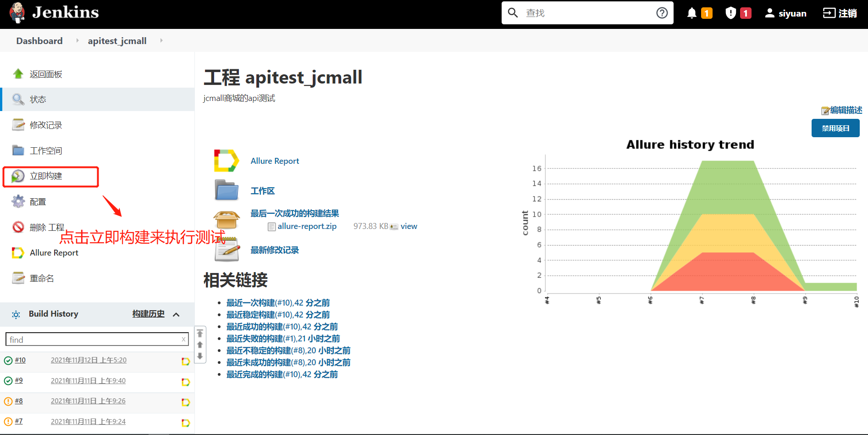Go to Dashboard breadcrumb
The image size is (868, 435).
point(39,41)
